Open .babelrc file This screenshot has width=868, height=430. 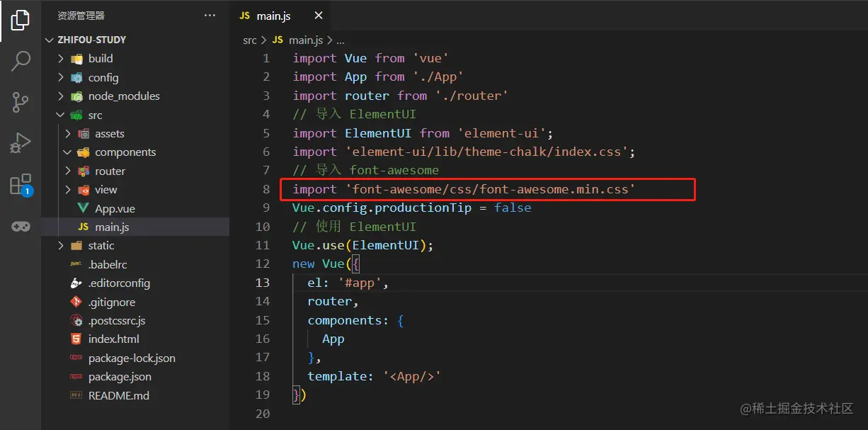pos(135,264)
